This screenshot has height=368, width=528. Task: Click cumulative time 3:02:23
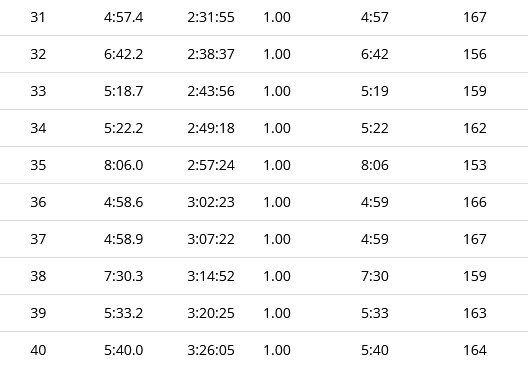[211, 202]
